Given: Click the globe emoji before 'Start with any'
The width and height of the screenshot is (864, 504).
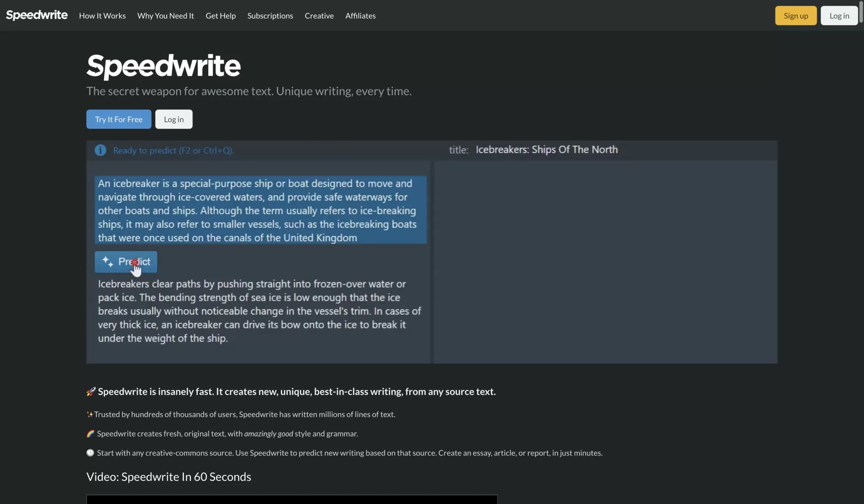Looking at the screenshot, I should (x=90, y=453).
